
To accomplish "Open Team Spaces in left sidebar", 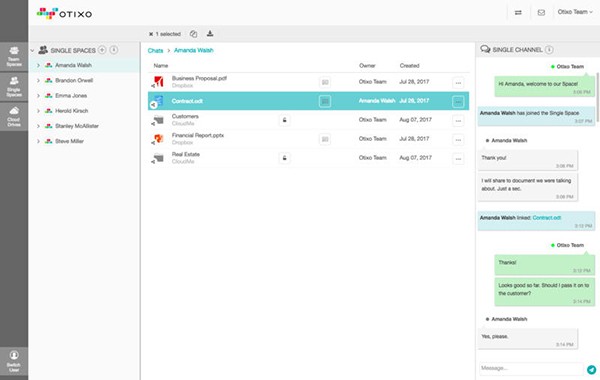I will click(x=14, y=56).
